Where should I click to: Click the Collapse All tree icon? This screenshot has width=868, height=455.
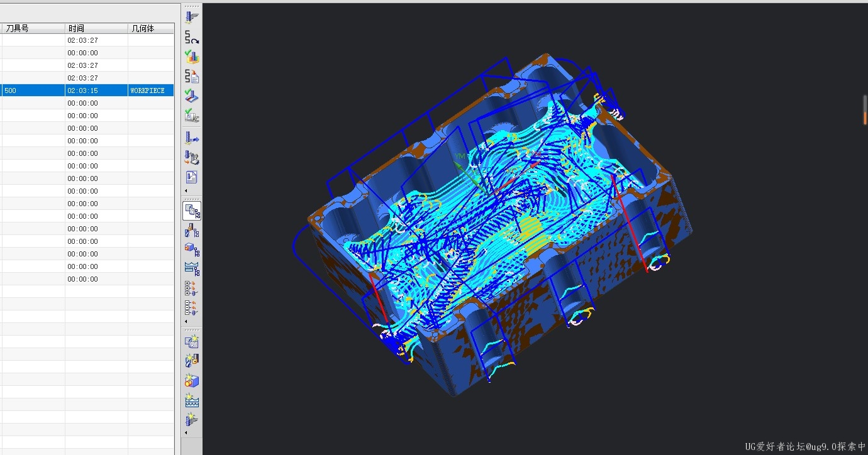(192, 308)
